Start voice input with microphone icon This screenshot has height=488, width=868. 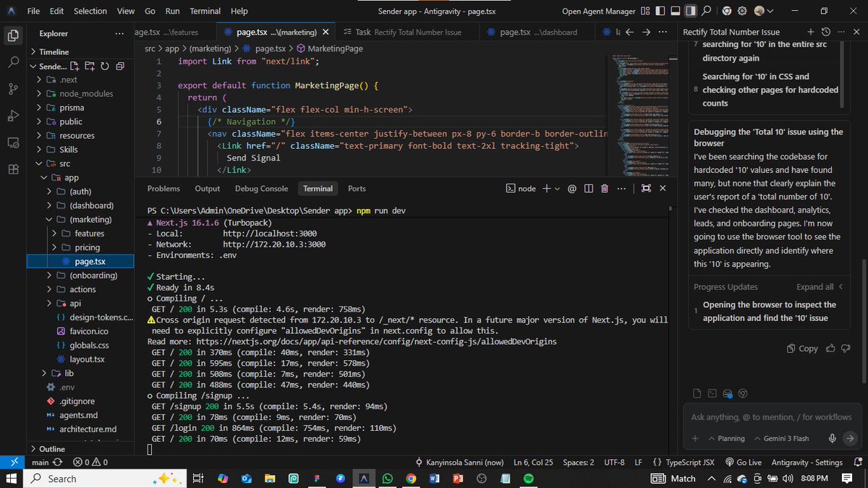tap(833, 438)
